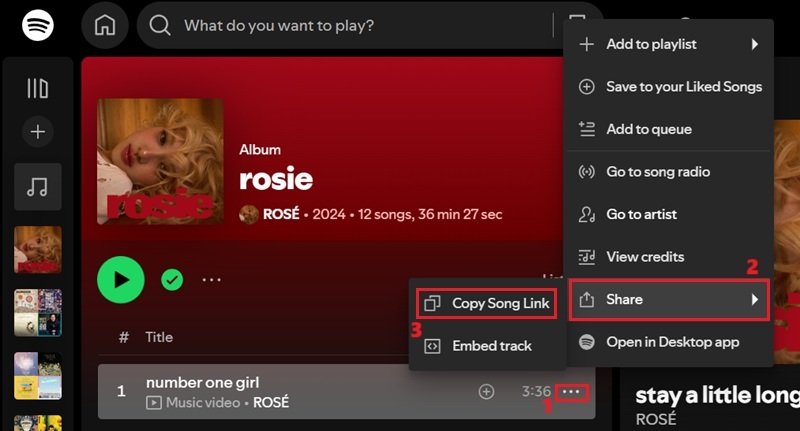Click the Spotify icon beside Open in Desktop app
Viewport: 800px width, 431px height.
coord(587,342)
